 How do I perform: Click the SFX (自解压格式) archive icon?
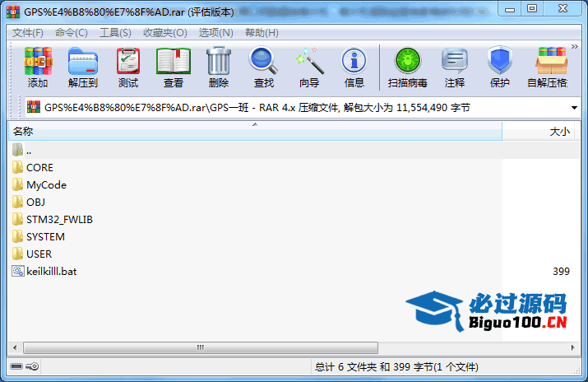(551, 61)
